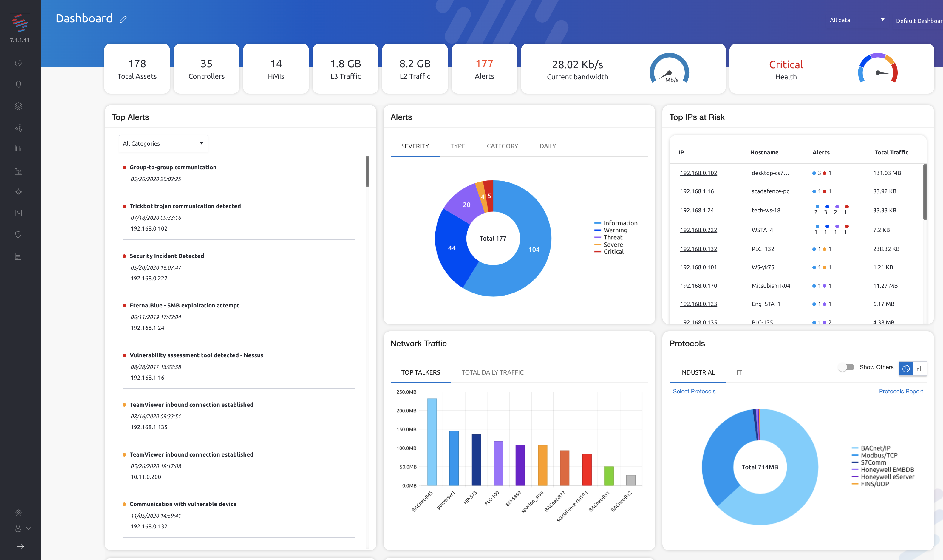Viewport: 943px width, 560px height.
Task: Edit dashboard with pencil icon
Action: [x=123, y=19]
